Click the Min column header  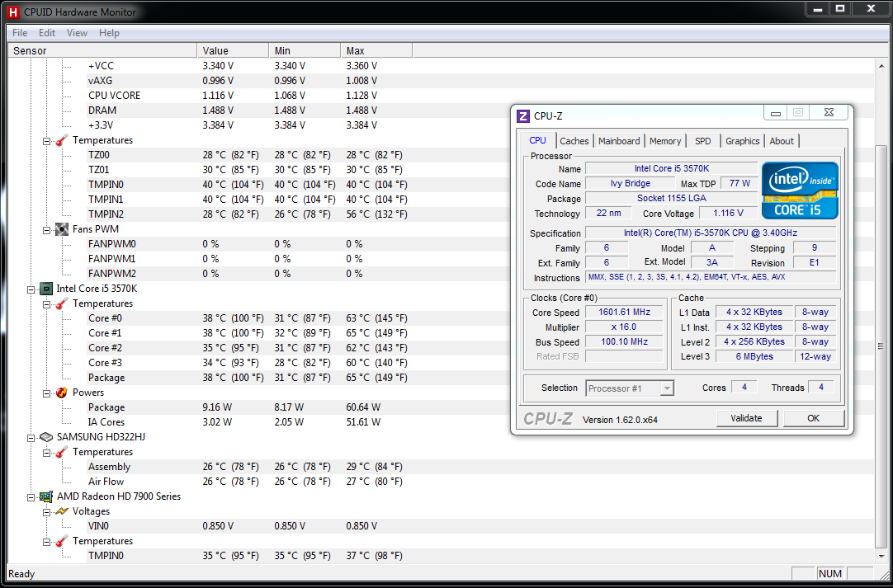(304, 50)
